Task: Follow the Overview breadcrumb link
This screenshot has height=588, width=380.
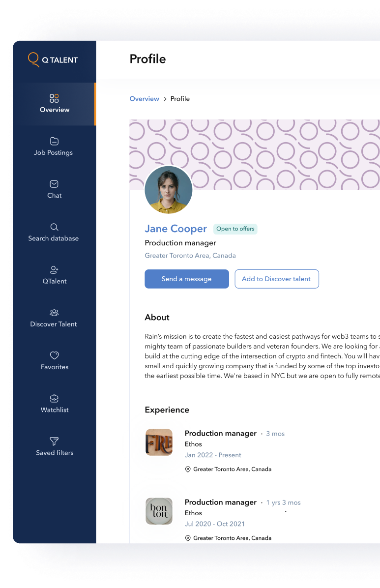Action: coord(144,99)
